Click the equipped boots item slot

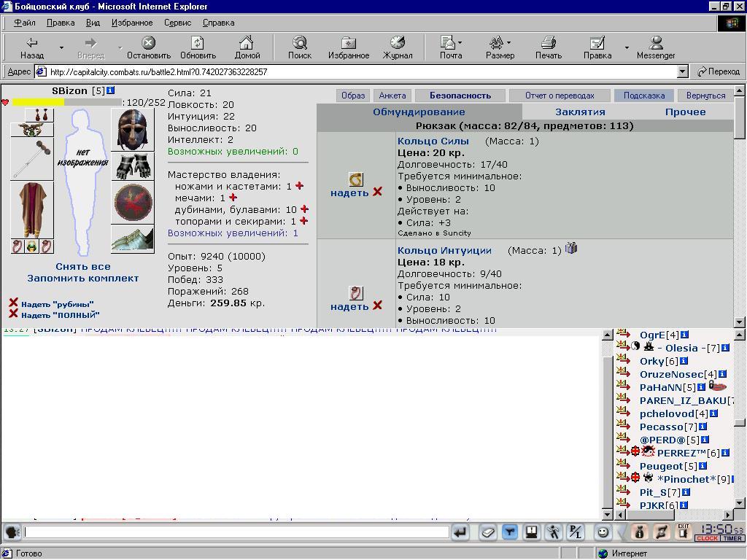pos(133,239)
